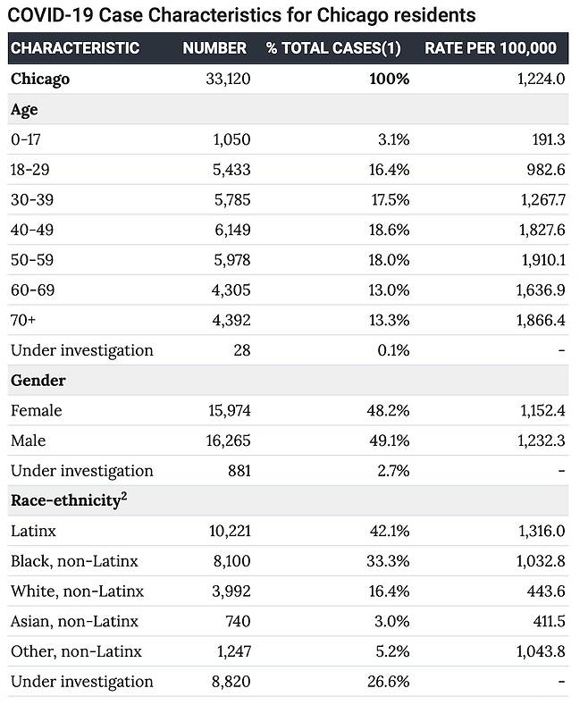Click the RATE PER 100,000 header
The height and width of the screenshot is (705, 588).
[491, 47]
